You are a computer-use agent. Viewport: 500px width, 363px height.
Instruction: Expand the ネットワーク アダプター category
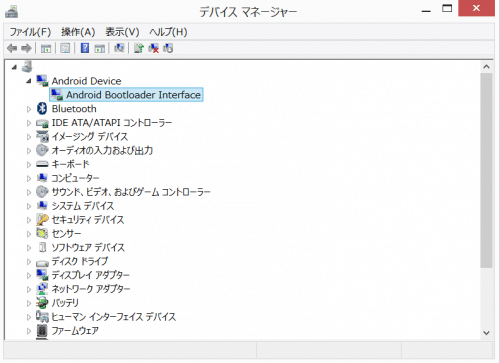point(29,289)
